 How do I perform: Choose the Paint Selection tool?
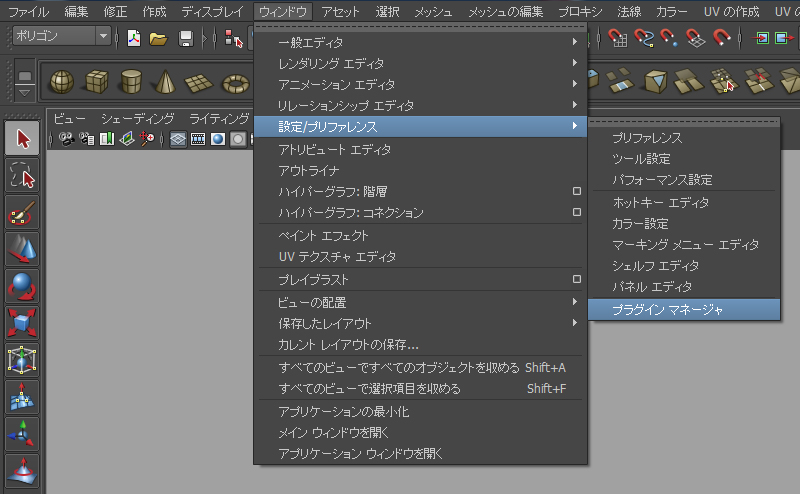22,212
